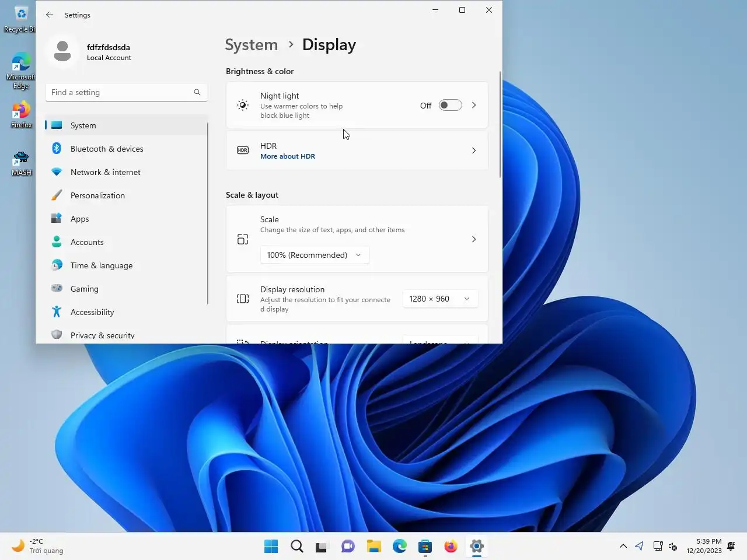Open the 100% (Recommended) scale dropdown
The height and width of the screenshot is (560, 747).
click(x=315, y=255)
